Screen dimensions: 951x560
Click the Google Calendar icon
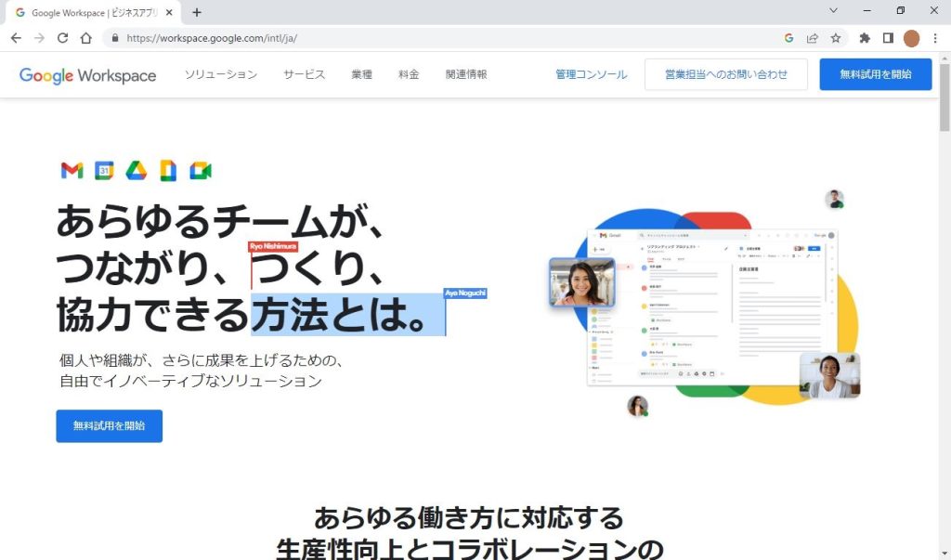[x=104, y=171]
